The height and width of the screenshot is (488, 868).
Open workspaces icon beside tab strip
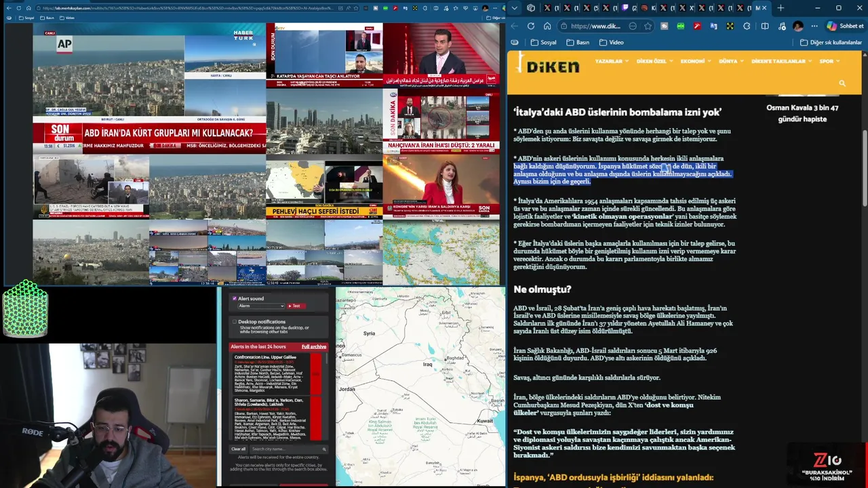click(x=530, y=8)
